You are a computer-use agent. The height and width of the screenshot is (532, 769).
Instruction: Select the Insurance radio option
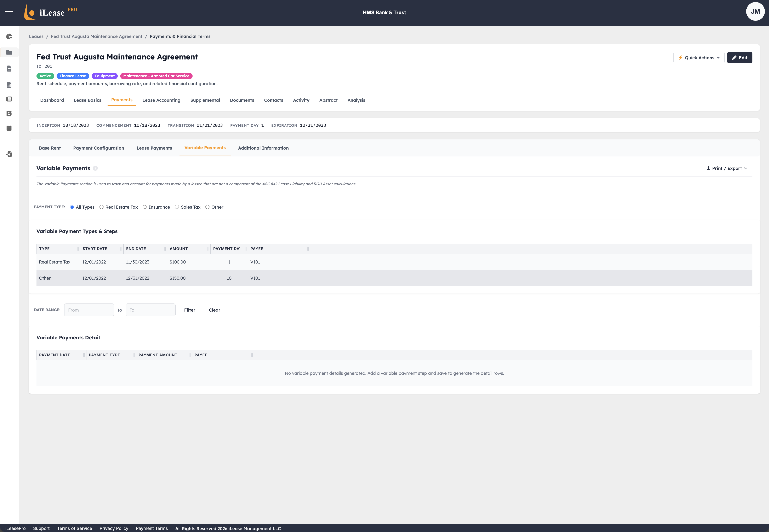tap(145, 207)
